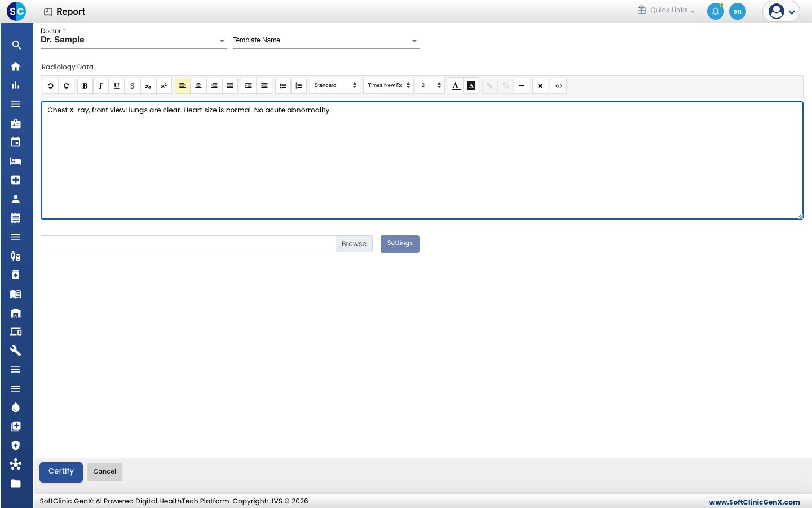Open the font size dropdown showing 2

tap(431, 85)
